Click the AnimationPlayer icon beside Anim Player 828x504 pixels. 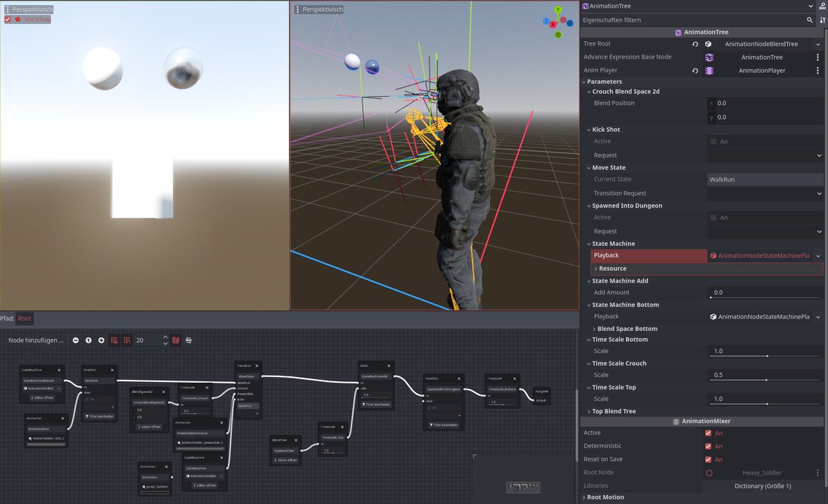709,70
